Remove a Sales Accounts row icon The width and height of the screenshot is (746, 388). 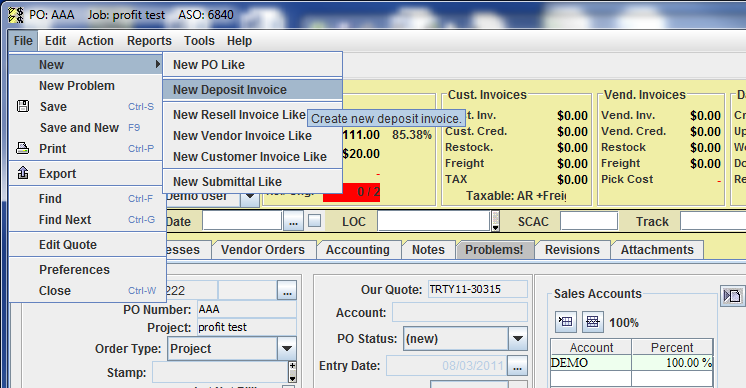point(592,322)
